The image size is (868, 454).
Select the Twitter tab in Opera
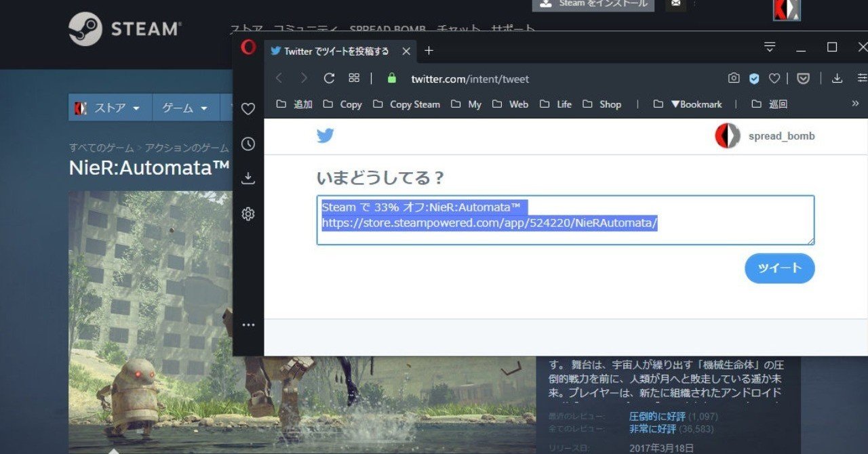pyautogui.click(x=339, y=51)
